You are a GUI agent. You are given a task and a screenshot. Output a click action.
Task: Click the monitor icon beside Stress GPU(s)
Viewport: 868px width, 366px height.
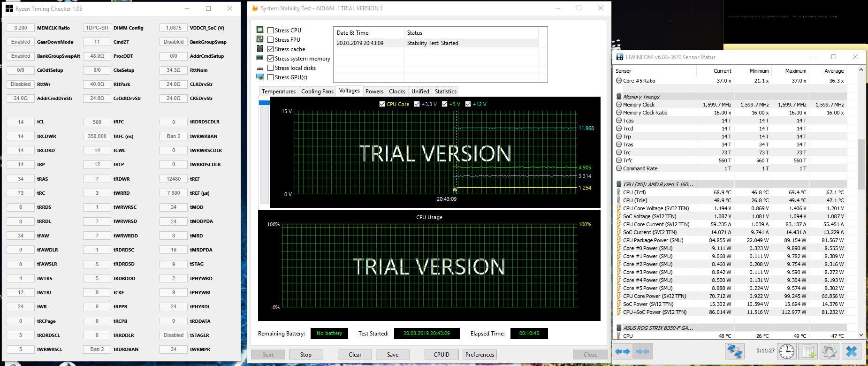tap(260, 77)
